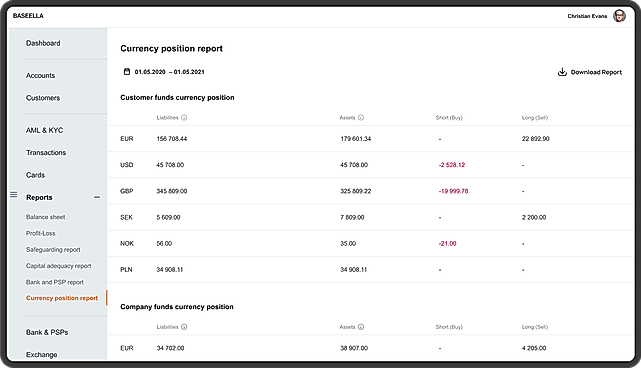Click Company funds EUR long value 4 205.00
Image resolution: width=641 pixels, height=368 pixels.
[x=534, y=348]
